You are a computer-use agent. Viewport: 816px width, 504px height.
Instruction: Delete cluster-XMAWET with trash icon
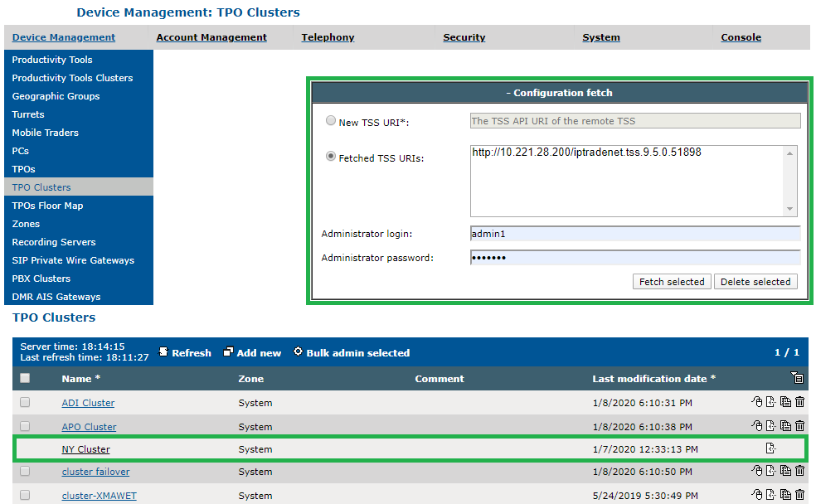[x=800, y=495]
